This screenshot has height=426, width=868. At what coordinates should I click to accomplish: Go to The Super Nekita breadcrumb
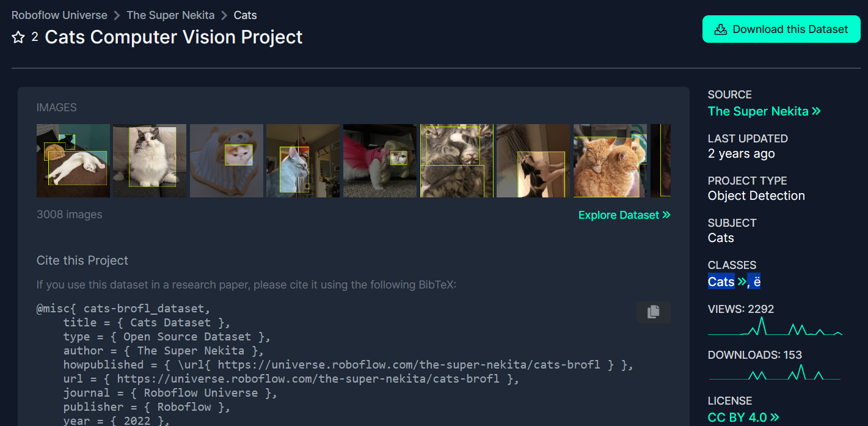pos(170,15)
